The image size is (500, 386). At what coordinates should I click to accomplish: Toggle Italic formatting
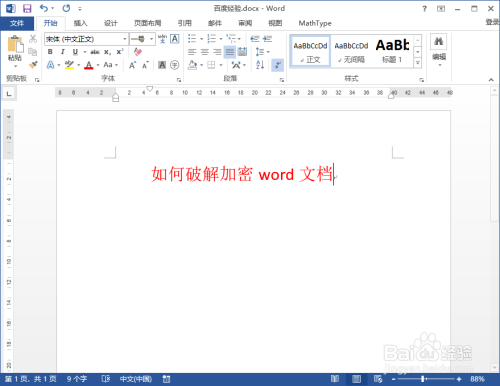pyautogui.click(x=63, y=52)
